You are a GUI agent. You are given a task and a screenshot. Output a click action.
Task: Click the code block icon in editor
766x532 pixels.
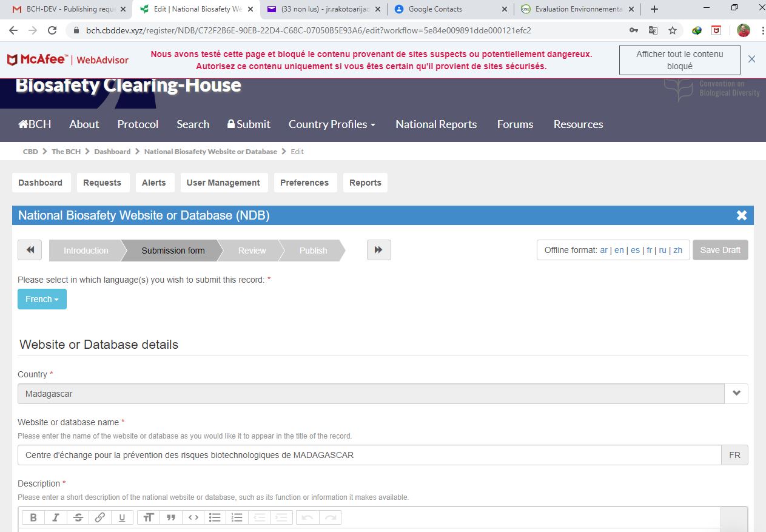coord(193,517)
